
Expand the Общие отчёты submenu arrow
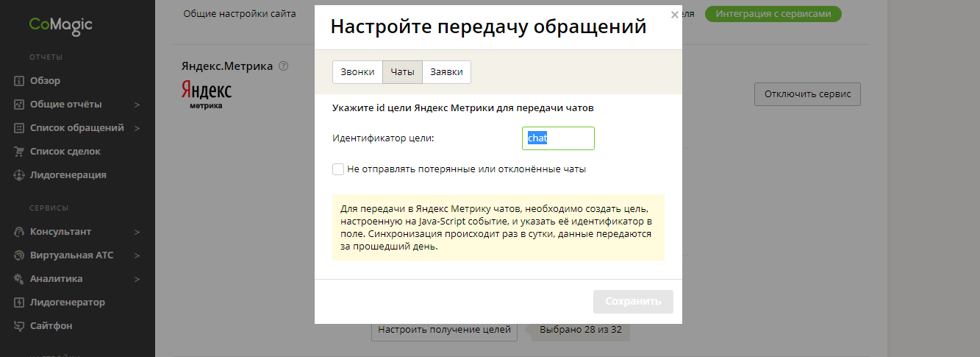pos(137,105)
